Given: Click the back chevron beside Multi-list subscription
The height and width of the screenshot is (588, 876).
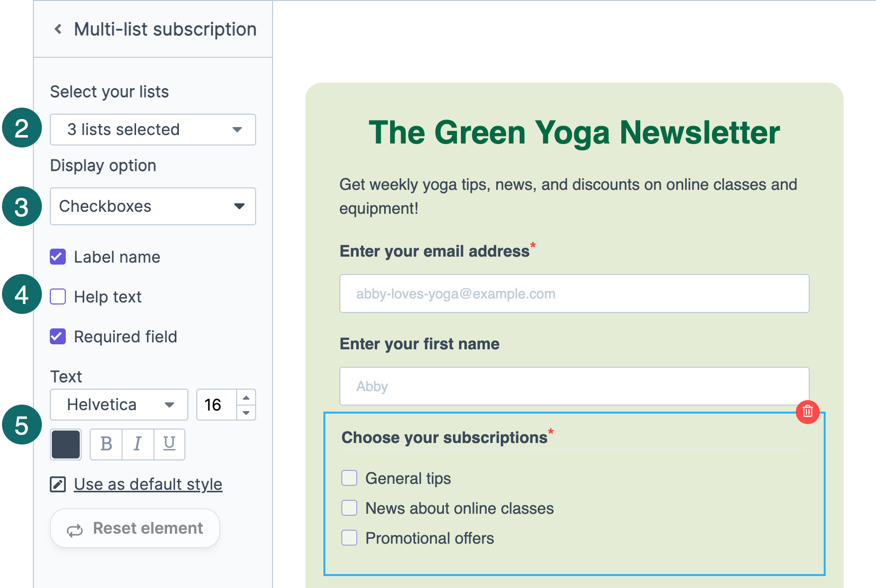Looking at the screenshot, I should [x=58, y=29].
